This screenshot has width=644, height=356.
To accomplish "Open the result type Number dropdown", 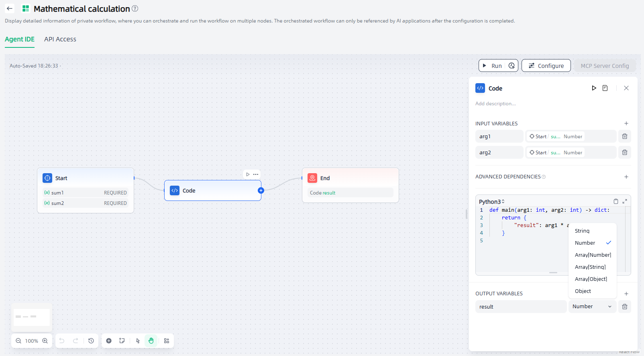I will pos(592,307).
